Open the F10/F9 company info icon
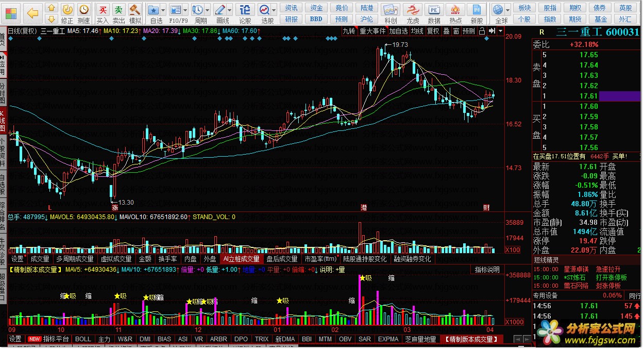The height and width of the screenshot is (349, 644). pyautogui.click(x=176, y=9)
